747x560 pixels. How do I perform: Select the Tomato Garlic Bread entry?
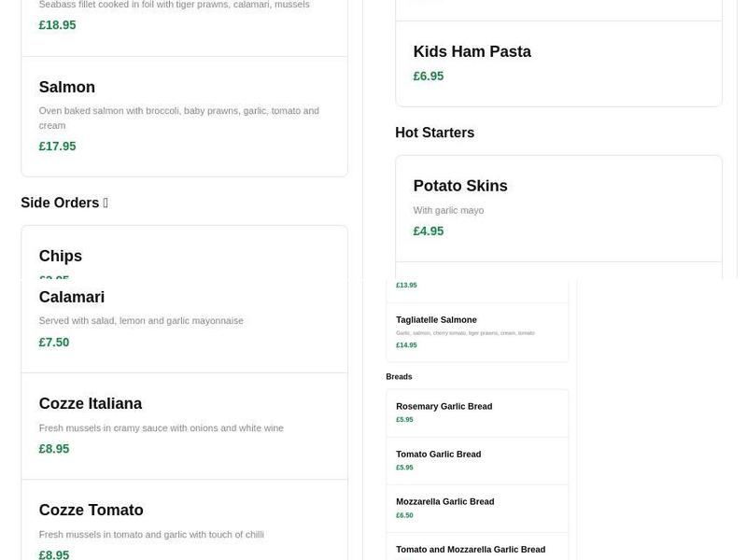477,460
